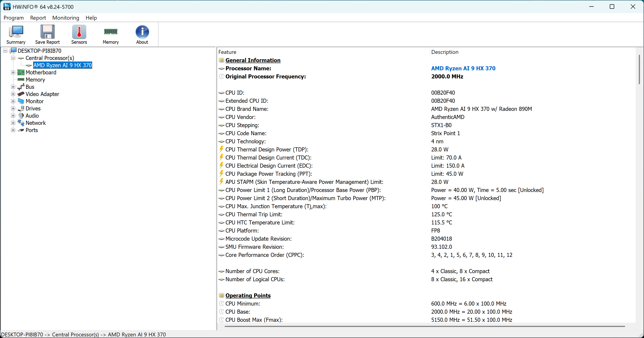Select the Audio tree item

pos(32,116)
